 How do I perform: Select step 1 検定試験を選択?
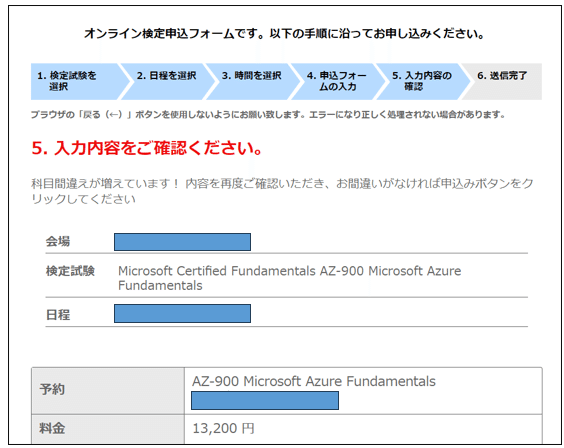(76, 82)
